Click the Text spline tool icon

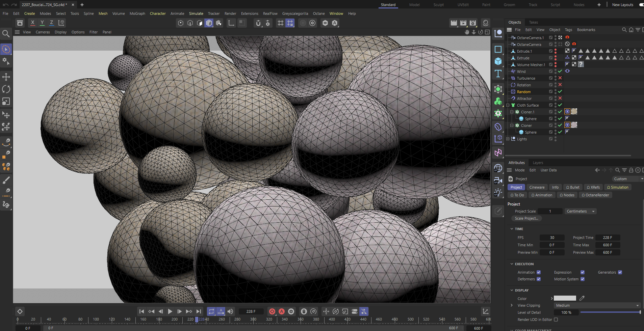pos(498,74)
